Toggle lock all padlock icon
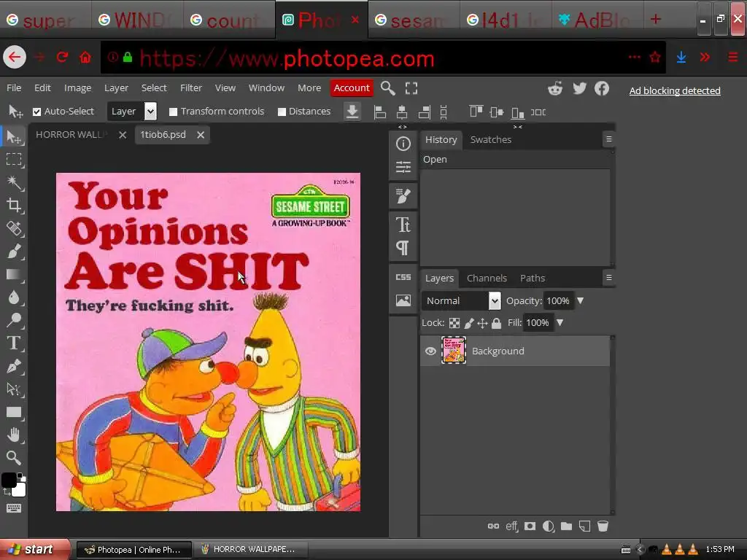Image resolution: width=747 pixels, height=560 pixels. click(x=496, y=323)
